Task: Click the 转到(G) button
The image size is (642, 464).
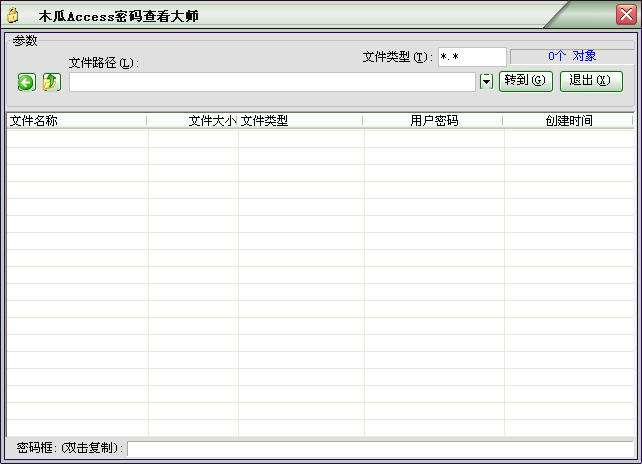Action: click(526, 81)
